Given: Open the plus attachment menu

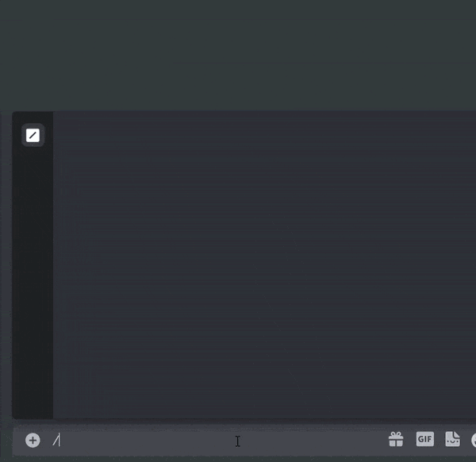Looking at the screenshot, I should point(33,440).
